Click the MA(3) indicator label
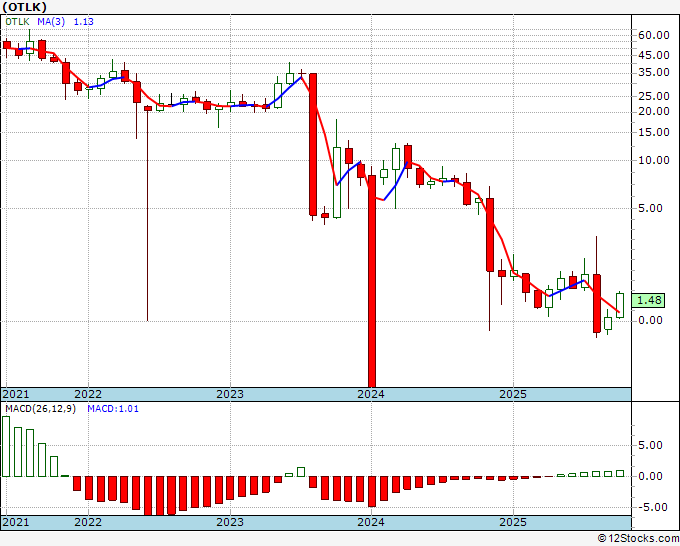 [x=51, y=22]
